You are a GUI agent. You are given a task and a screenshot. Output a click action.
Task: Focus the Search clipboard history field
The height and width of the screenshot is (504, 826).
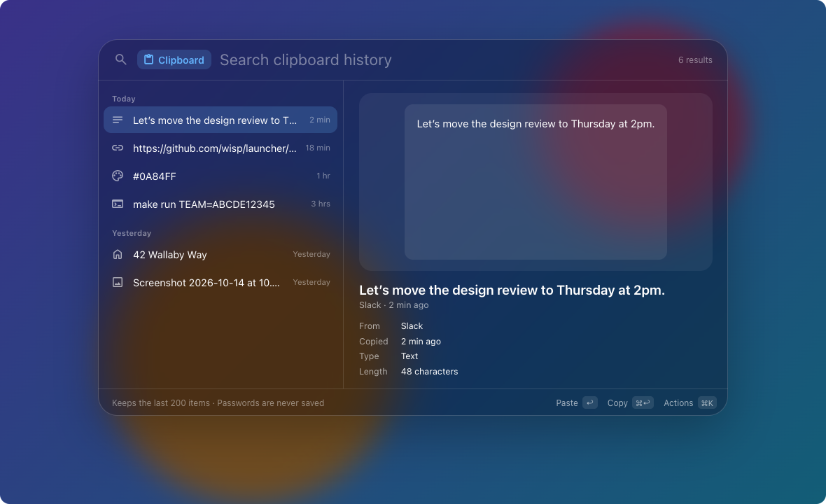tap(305, 60)
